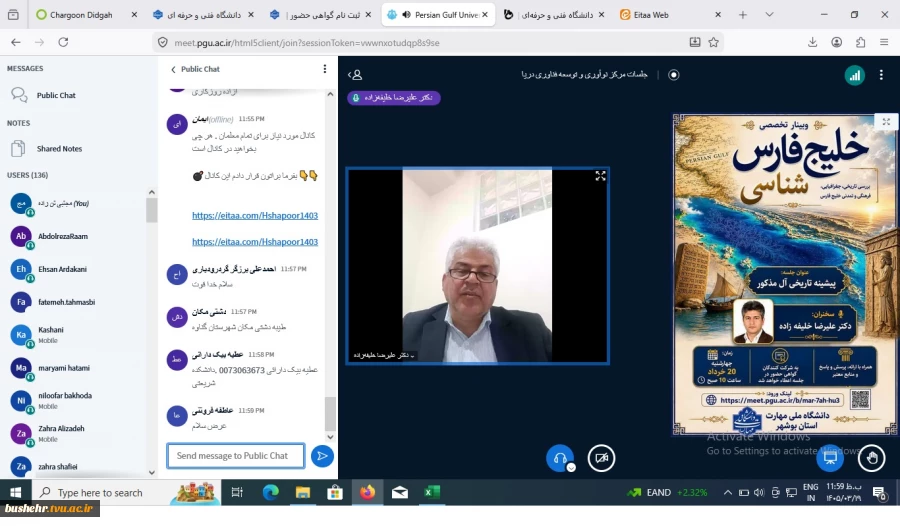This screenshot has width=900, height=526.
Task: Close the Eitaa Web tab
Action: pyautogui.click(x=717, y=15)
